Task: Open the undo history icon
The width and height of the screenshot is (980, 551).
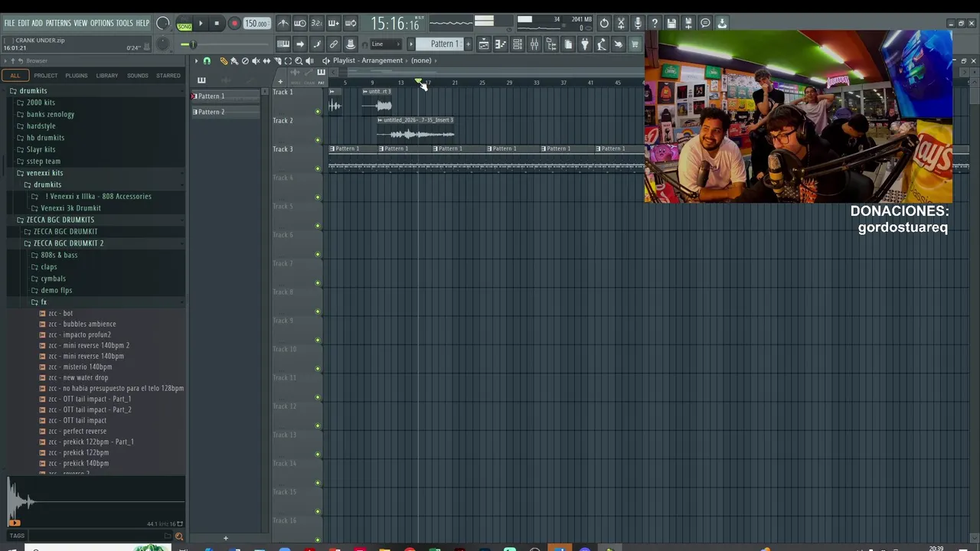Action: (x=604, y=24)
